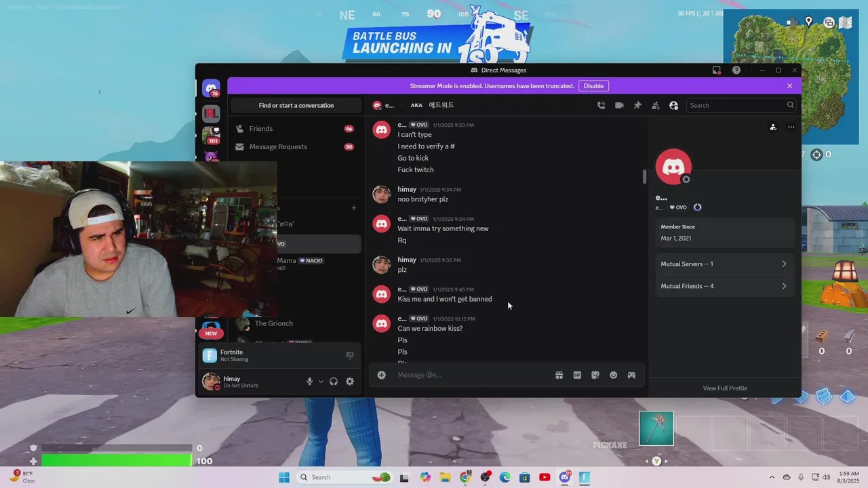Click the Message @e... text box
The image size is (868, 488).
coord(471,375)
